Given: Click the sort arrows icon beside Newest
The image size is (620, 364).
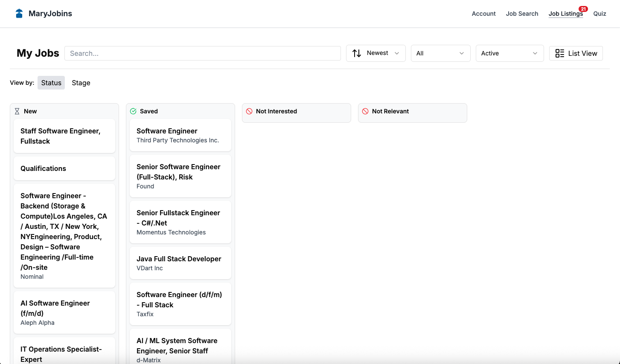Looking at the screenshot, I should [x=357, y=53].
